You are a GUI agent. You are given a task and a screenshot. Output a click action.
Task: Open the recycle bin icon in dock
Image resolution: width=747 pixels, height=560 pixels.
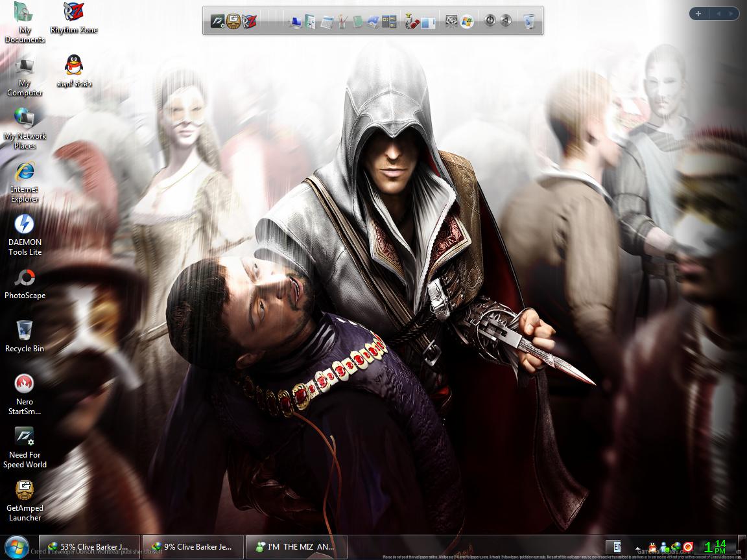(529, 21)
